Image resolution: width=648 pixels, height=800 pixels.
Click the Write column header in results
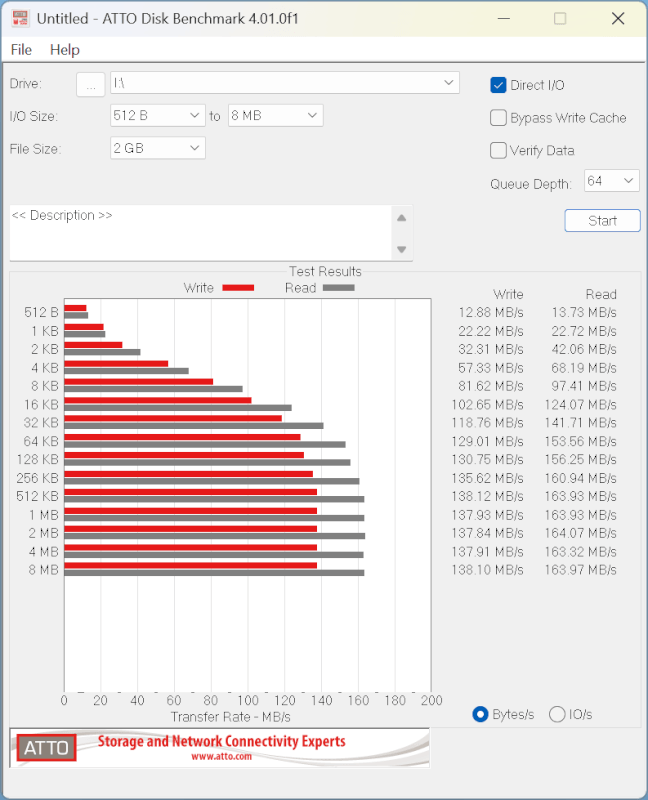pos(508,294)
